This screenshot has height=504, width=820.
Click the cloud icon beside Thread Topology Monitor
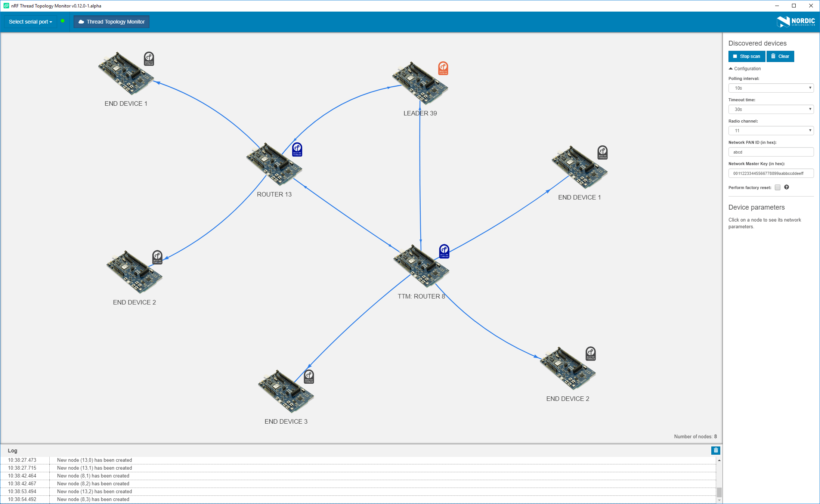[x=81, y=22]
